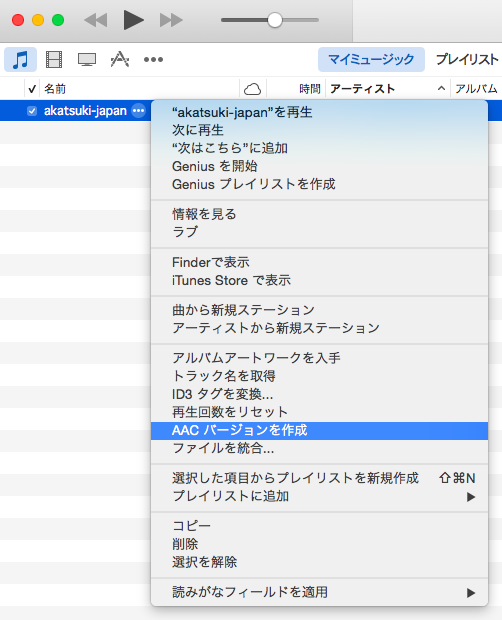Sort by the 名前 column header
The height and width of the screenshot is (620, 502).
point(55,89)
